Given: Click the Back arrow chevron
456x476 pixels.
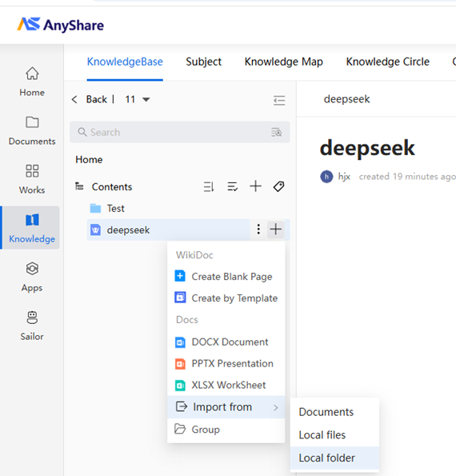Looking at the screenshot, I should pyautogui.click(x=74, y=99).
